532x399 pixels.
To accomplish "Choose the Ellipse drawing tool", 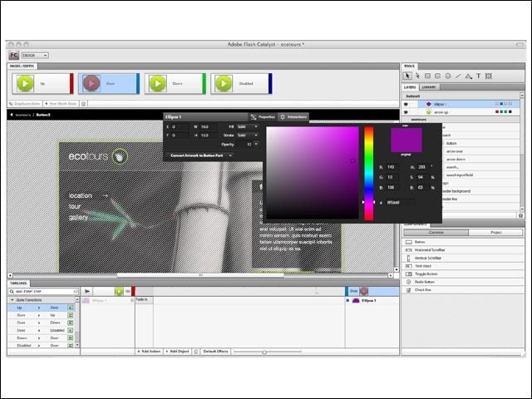I will point(448,76).
